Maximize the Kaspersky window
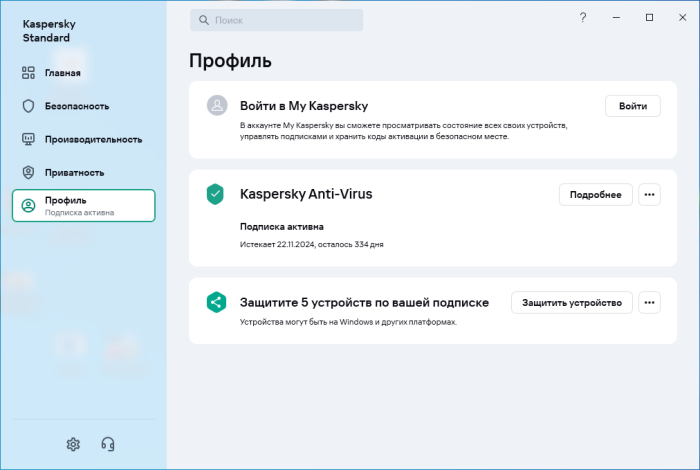The height and width of the screenshot is (470, 700). [650, 17]
